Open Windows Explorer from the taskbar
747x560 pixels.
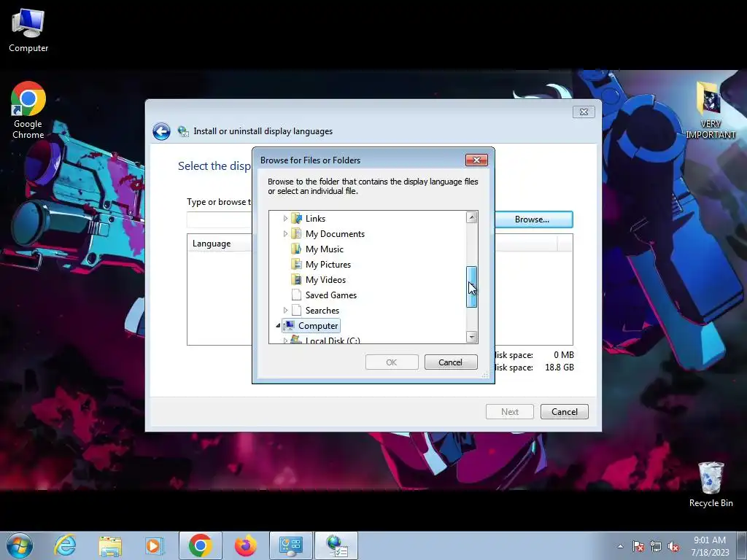[110, 545]
